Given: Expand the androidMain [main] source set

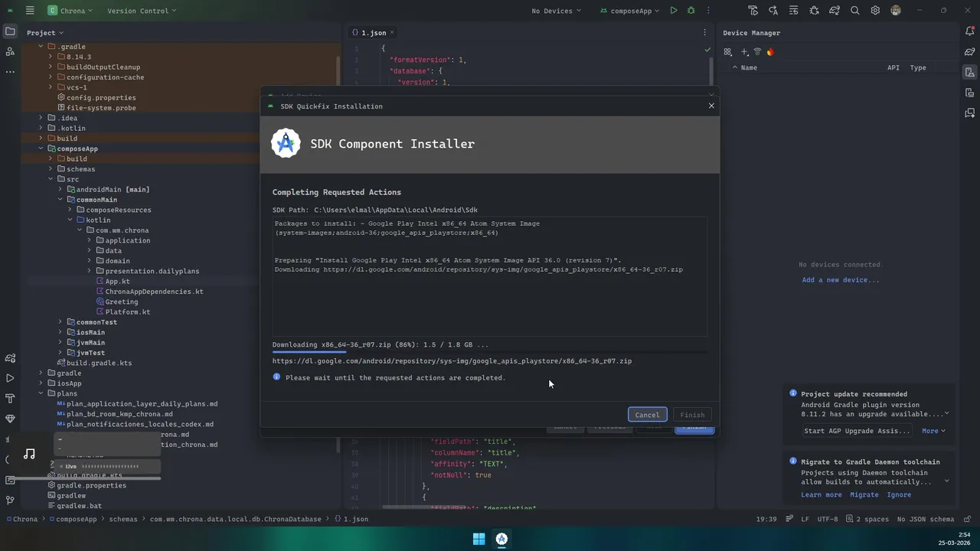Looking at the screenshot, I should pos(60,189).
